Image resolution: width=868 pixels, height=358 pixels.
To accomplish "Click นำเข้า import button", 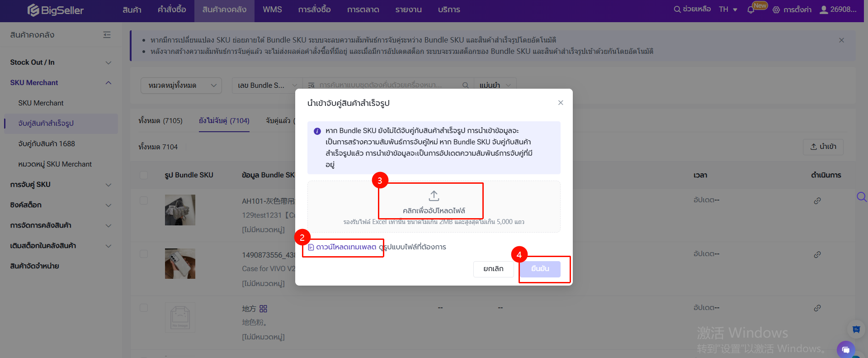I will [x=823, y=147].
